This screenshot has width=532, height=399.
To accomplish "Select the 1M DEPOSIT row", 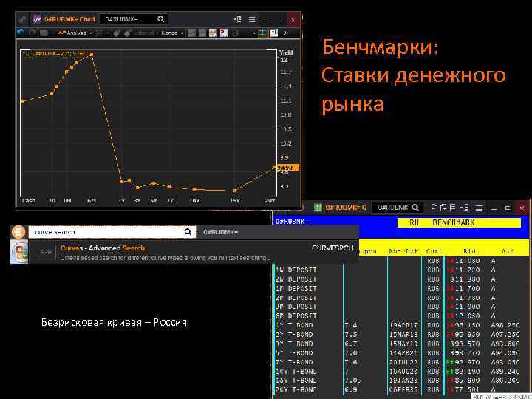I will (x=401, y=289).
